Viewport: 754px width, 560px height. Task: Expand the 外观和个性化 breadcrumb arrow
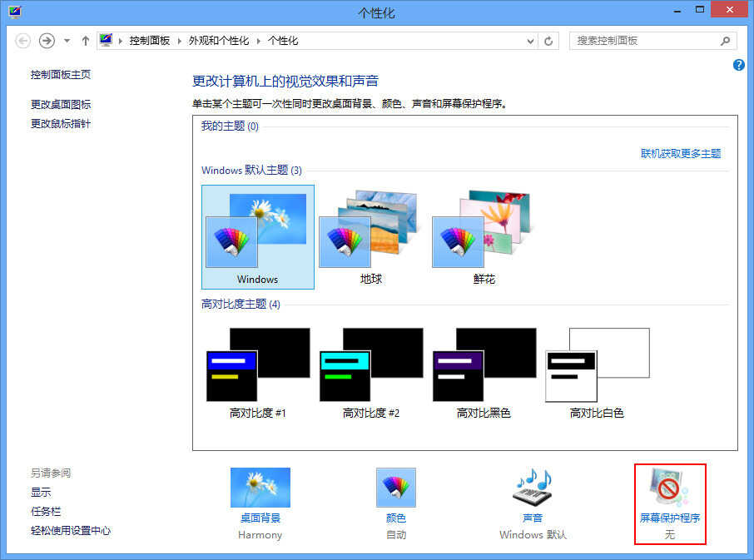(260, 41)
